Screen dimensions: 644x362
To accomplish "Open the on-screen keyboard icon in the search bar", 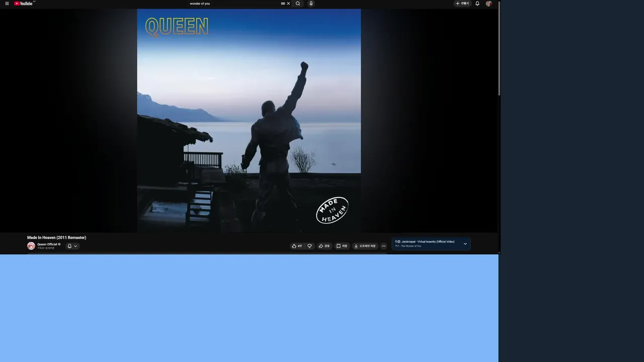I will coord(283,4).
